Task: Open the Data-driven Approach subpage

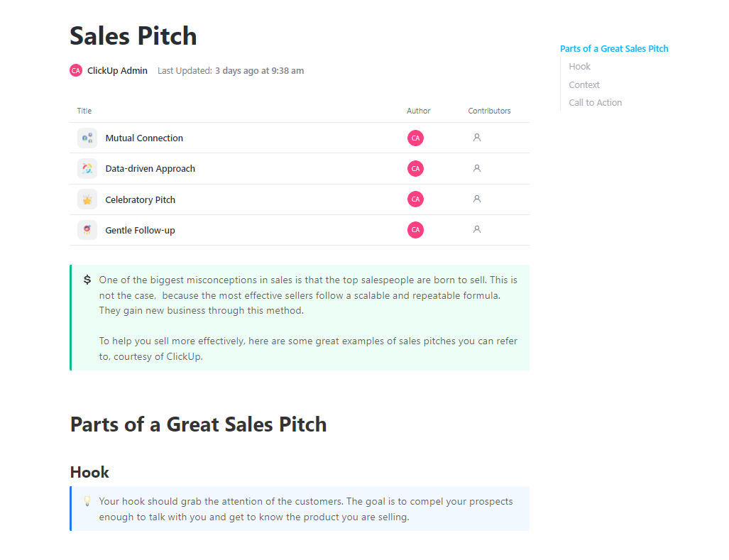Action: coord(150,168)
